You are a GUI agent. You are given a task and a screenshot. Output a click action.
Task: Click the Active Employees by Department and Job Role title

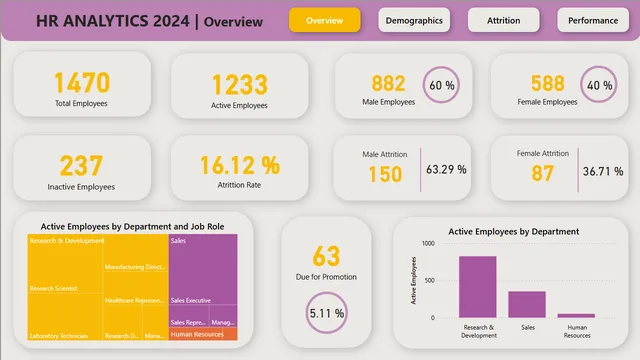point(132,227)
